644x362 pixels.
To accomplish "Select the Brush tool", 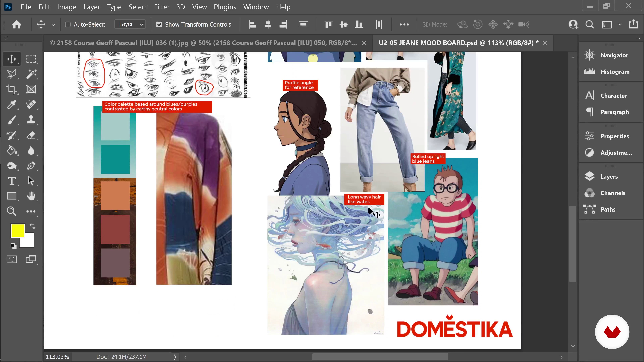I will (x=12, y=120).
